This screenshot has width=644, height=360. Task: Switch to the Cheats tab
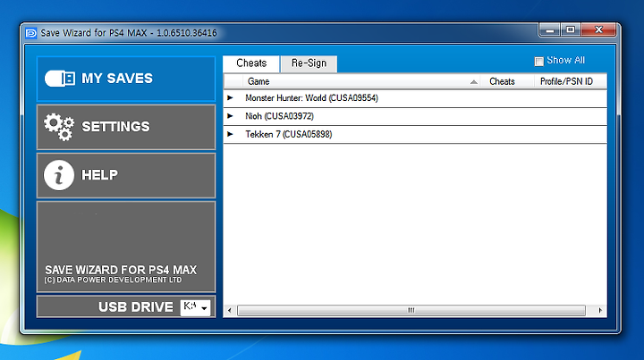coord(251,63)
